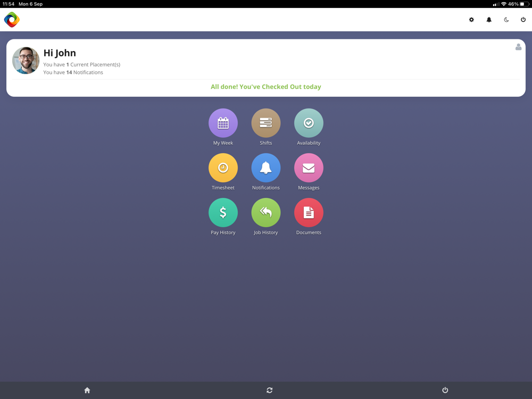The height and width of the screenshot is (399, 532).
Task: Click the 'Shifts' label
Action: [265, 143]
